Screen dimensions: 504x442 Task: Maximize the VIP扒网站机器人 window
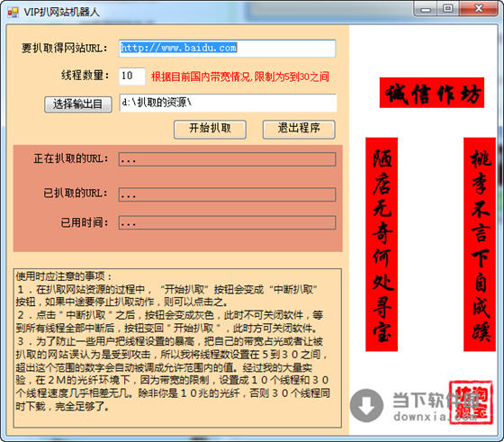[x=448, y=9]
